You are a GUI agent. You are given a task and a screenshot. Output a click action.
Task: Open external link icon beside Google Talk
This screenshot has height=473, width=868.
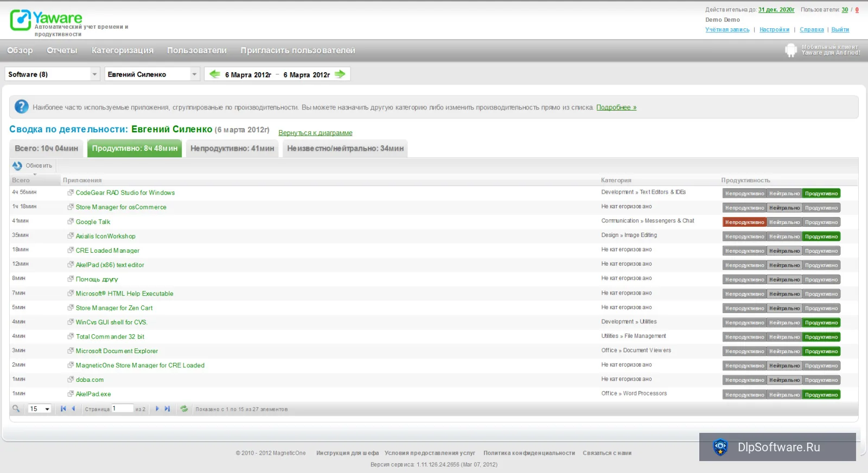coord(71,221)
